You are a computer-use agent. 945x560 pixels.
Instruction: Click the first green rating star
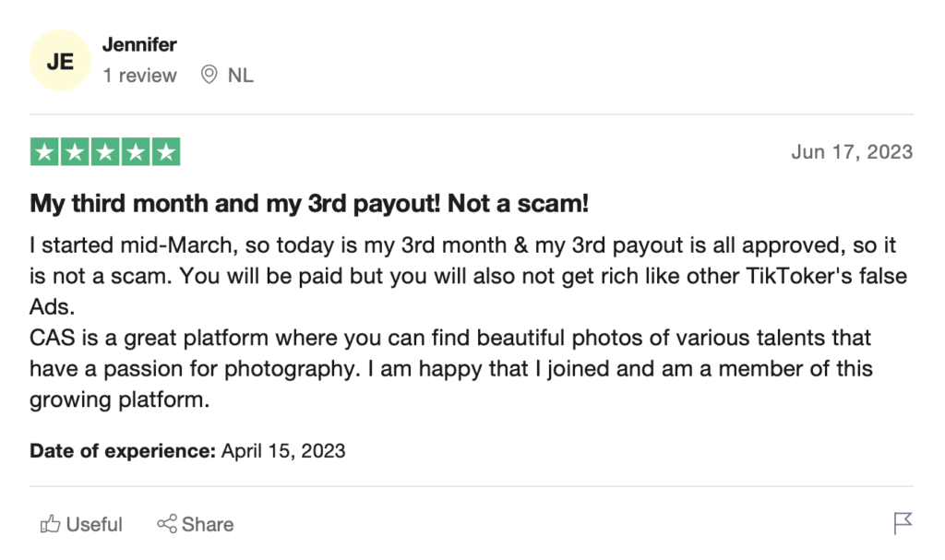(44, 152)
